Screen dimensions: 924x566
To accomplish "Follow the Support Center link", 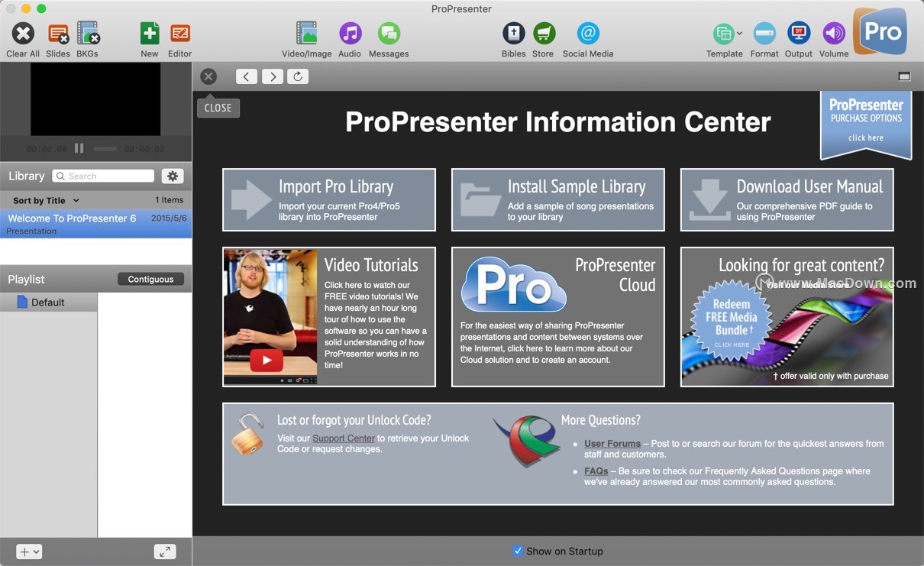I will coord(344,438).
